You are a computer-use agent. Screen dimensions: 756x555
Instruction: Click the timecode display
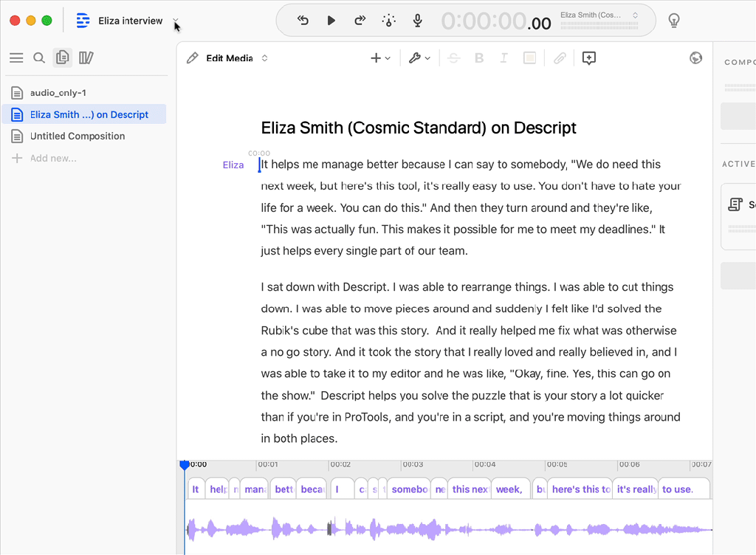click(496, 21)
